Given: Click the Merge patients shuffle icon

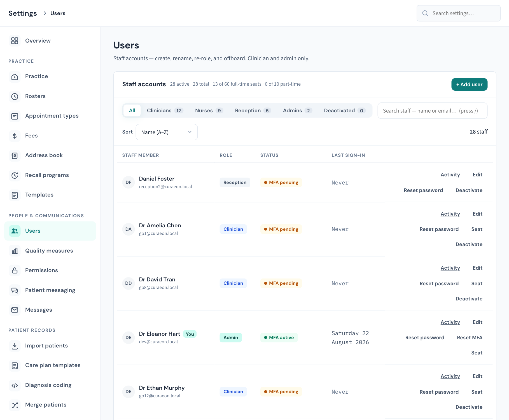Looking at the screenshot, I should pos(15,405).
